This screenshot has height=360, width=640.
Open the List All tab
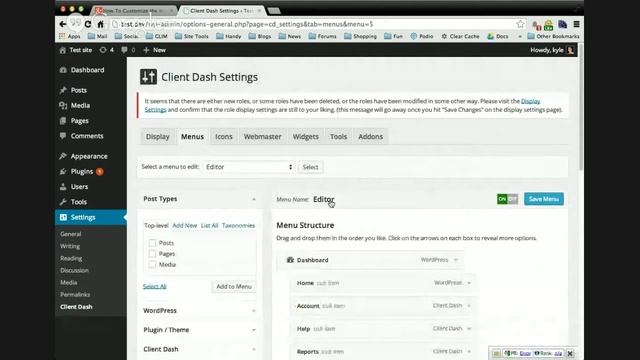tap(209, 226)
